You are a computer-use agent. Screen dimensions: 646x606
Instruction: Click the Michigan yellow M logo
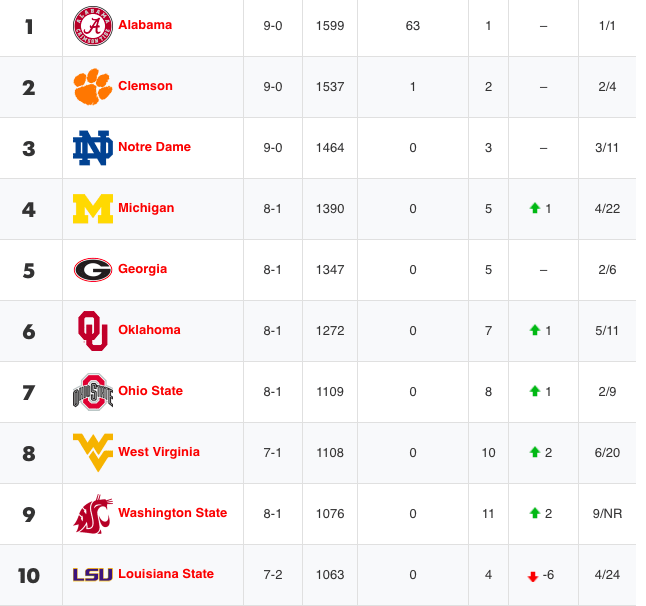pyautogui.click(x=93, y=209)
